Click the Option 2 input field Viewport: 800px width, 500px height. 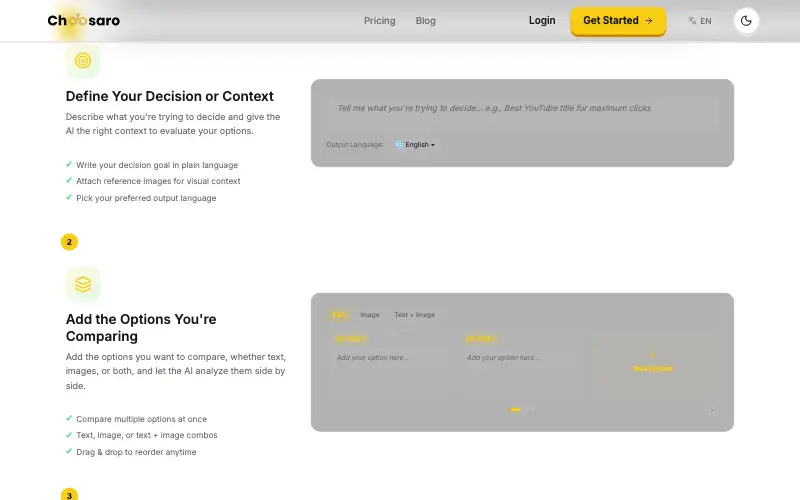(519, 365)
